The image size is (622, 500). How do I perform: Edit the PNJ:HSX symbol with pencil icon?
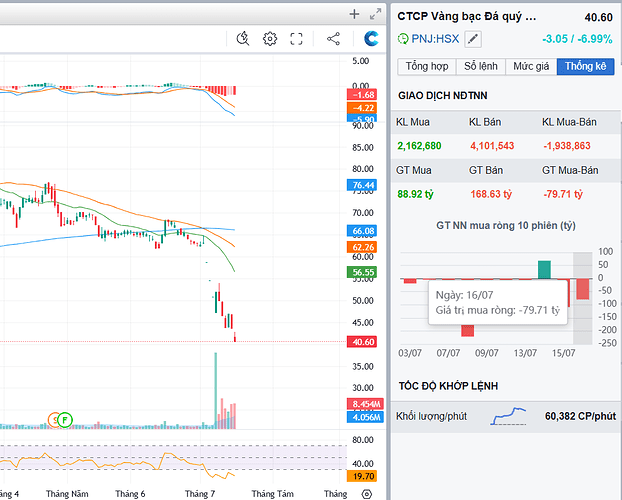tap(473, 39)
